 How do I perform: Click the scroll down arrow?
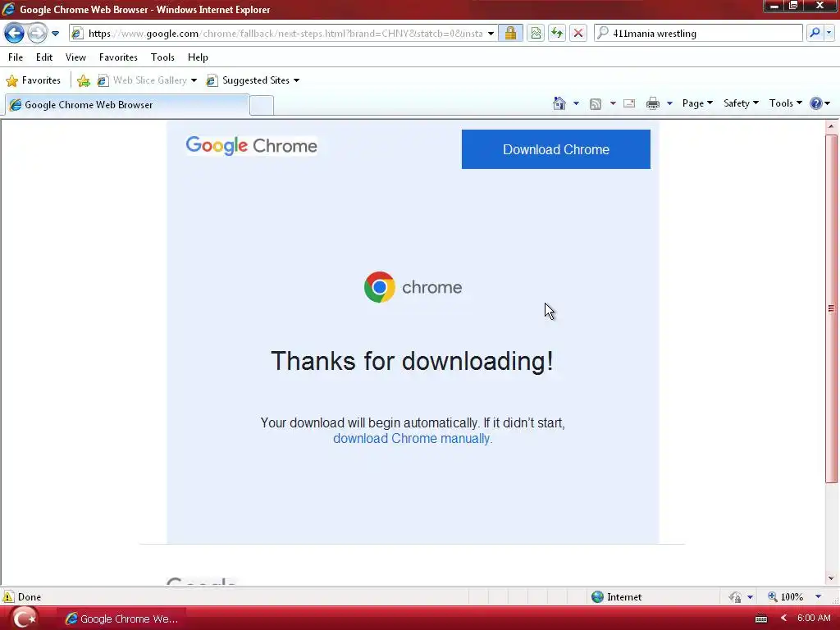pos(831,578)
